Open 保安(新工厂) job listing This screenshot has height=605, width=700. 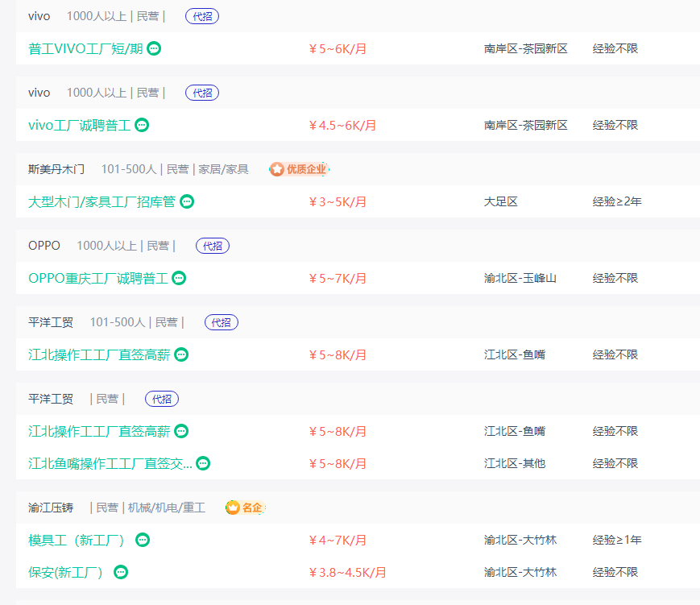pos(66,572)
